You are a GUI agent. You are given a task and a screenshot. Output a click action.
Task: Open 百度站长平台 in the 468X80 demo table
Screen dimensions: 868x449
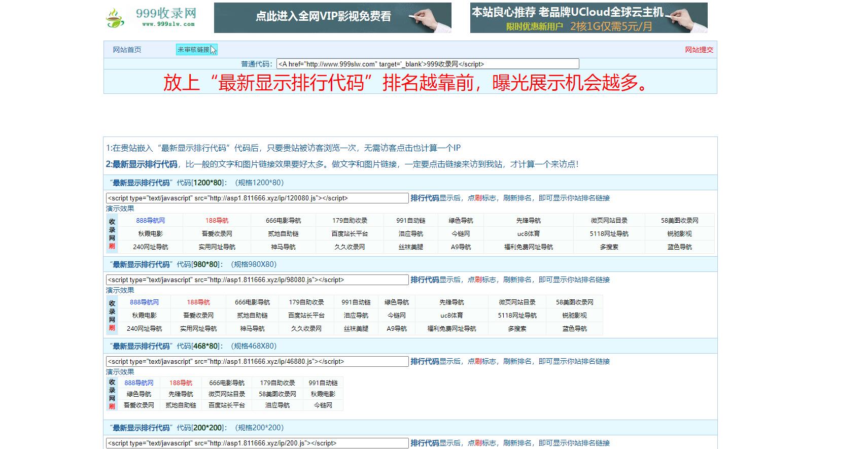pos(227,405)
